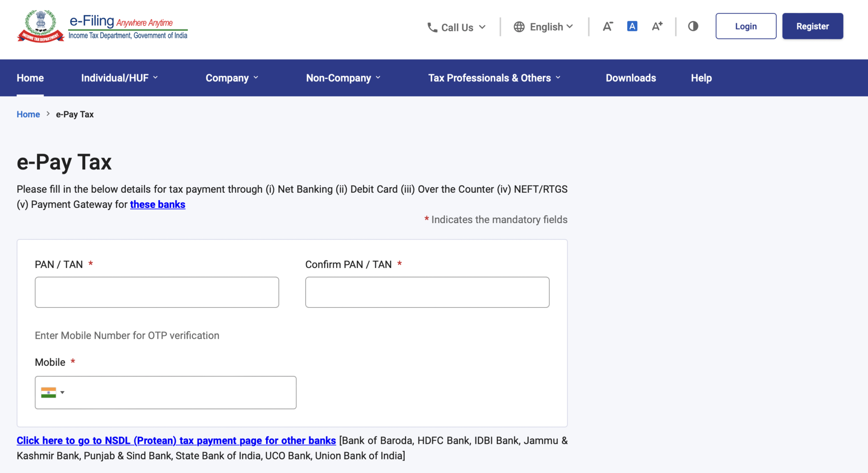Click the India flag icon in Mobile field

click(x=48, y=392)
